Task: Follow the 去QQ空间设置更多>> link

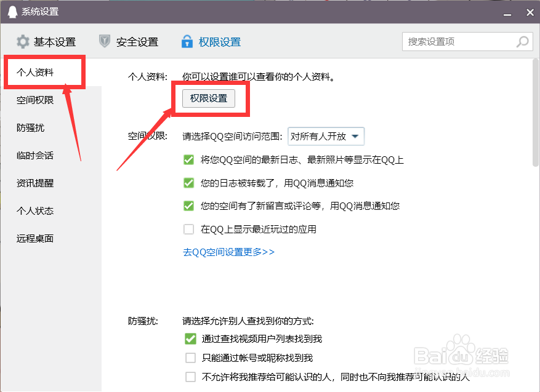Action: click(x=228, y=252)
